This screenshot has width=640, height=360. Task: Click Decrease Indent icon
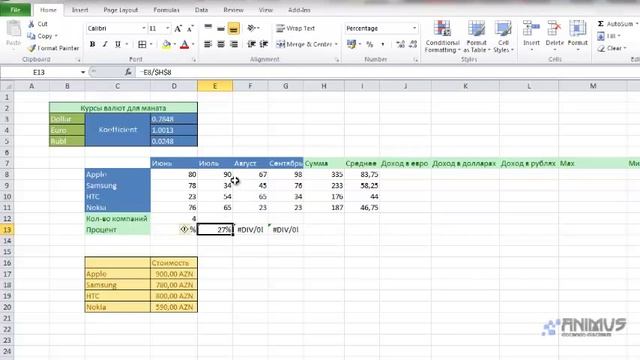[x=251, y=44]
